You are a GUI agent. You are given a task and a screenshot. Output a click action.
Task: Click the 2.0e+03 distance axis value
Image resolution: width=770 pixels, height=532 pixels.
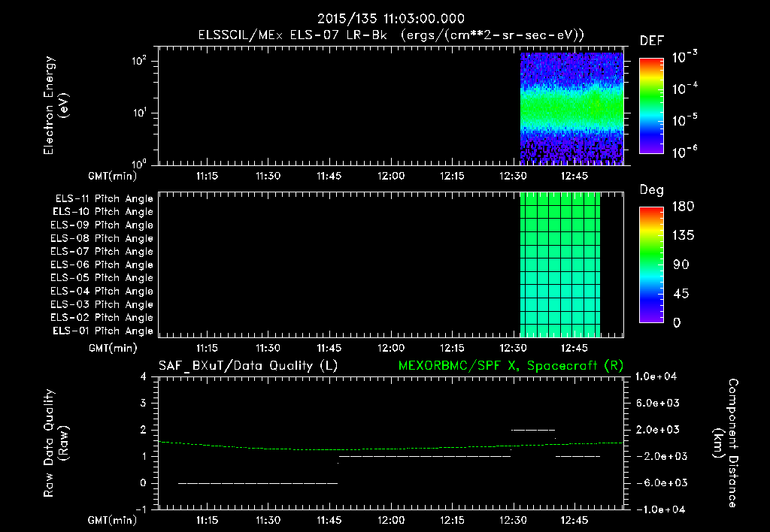point(658,430)
